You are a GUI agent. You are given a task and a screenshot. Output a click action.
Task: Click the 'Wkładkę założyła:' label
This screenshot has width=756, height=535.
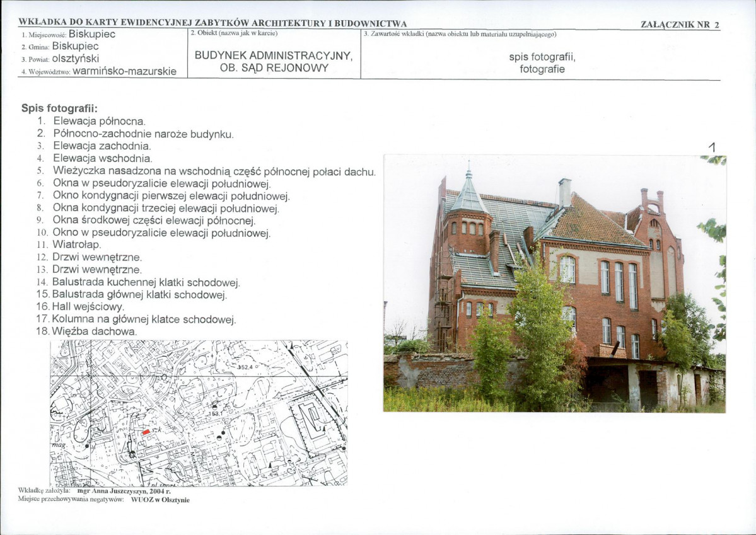(x=44, y=491)
